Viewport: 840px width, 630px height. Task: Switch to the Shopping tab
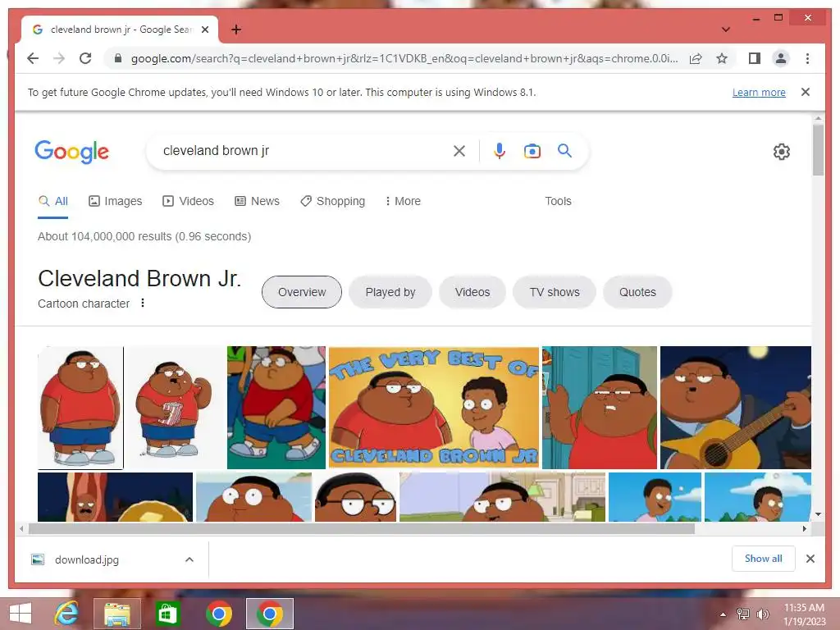333,202
